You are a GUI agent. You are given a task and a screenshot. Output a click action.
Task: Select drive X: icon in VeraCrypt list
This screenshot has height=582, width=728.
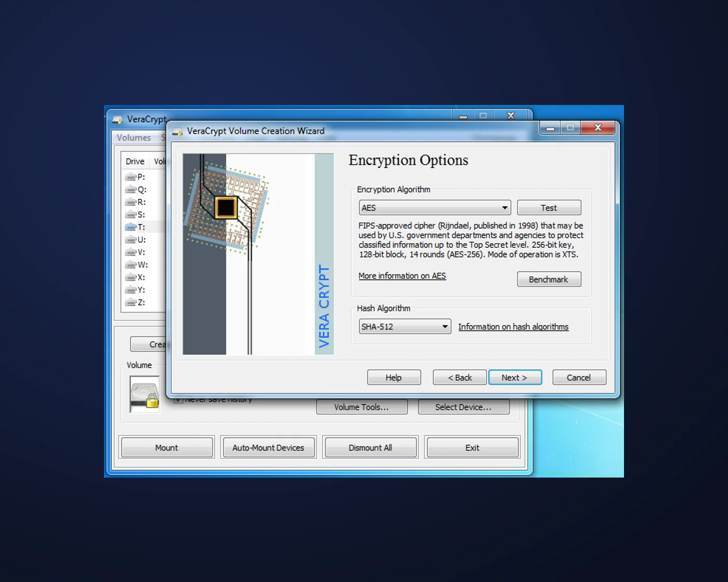click(x=131, y=277)
